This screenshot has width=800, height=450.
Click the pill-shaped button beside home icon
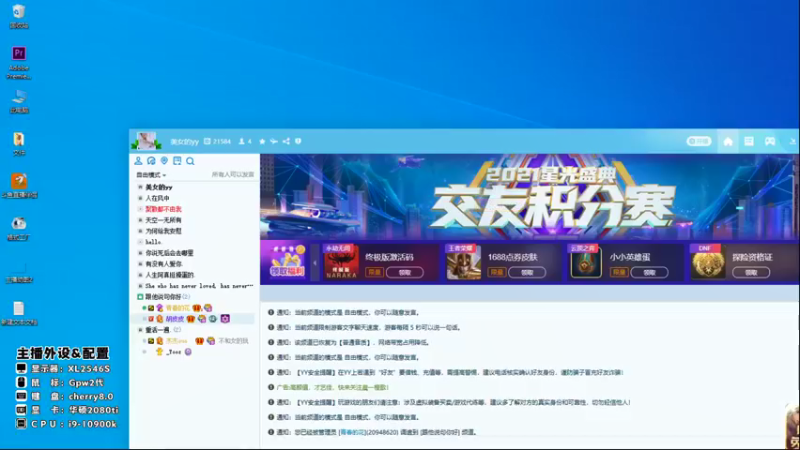699,141
